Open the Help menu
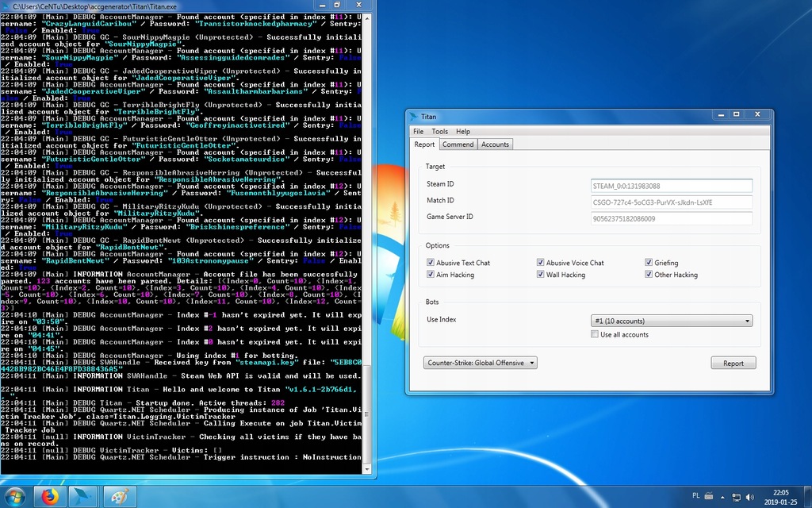 [x=462, y=131]
